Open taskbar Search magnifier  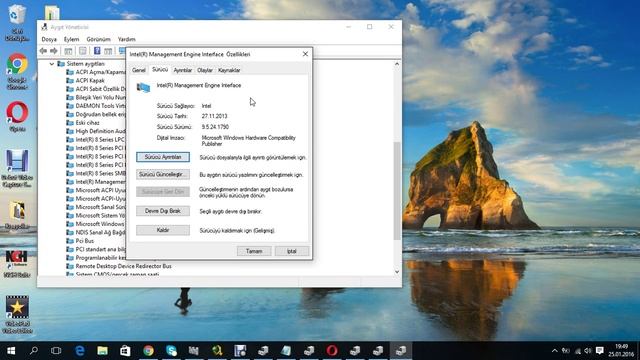point(34,351)
